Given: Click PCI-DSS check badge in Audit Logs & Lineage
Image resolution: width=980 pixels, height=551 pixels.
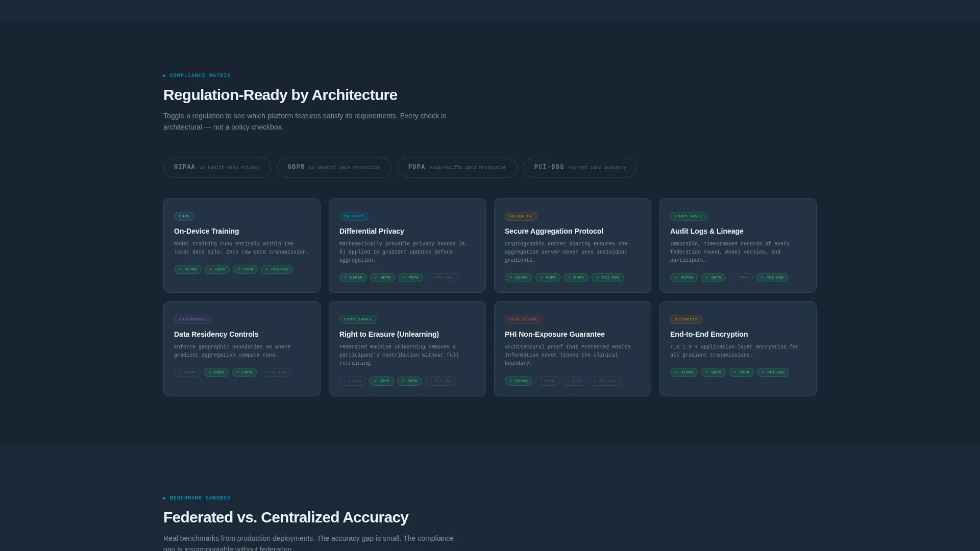Looking at the screenshot, I should point(772,278).
